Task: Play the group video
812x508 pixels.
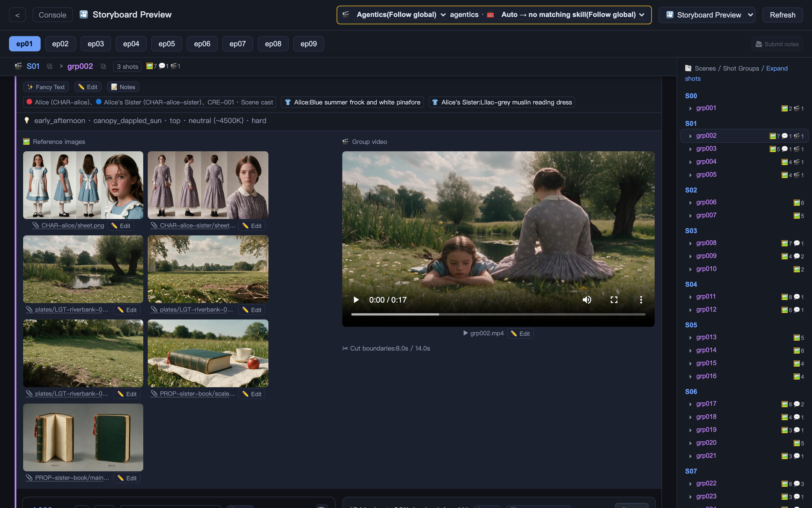Action: coord(356,300)
